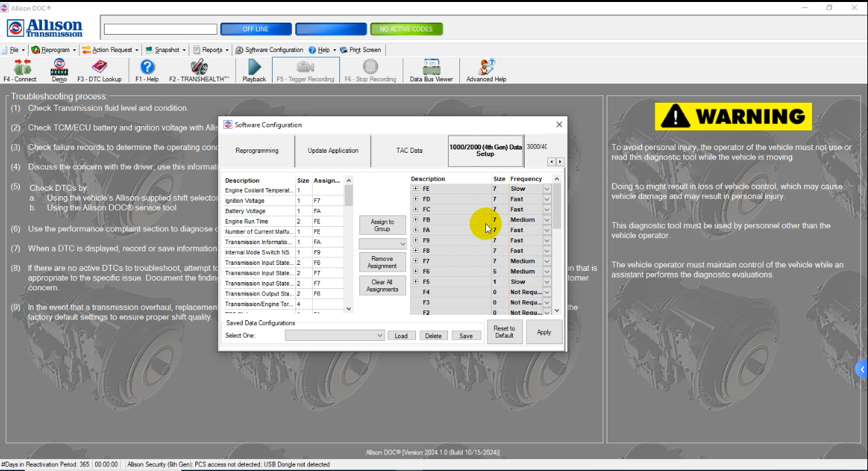The image size is (868, 471).
Task: Open the Action Request menu
Action: tap(111, 50)
